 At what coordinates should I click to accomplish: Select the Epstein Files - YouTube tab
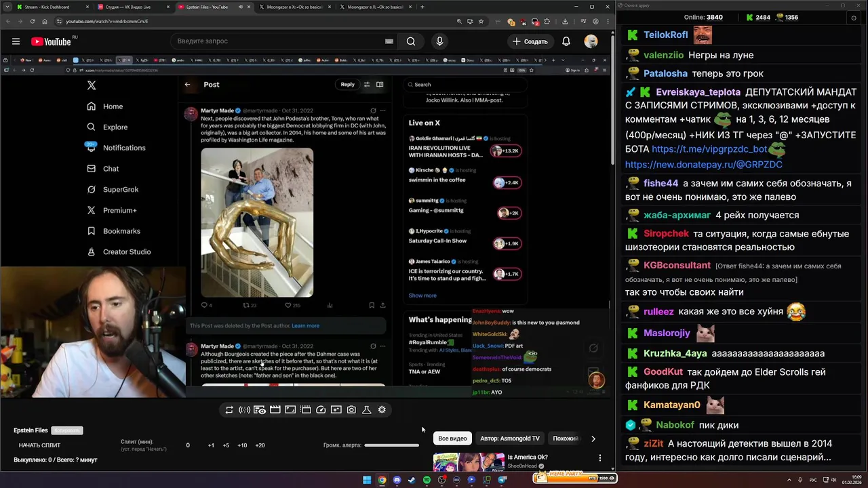pyautogui.click(x=213, y=7)
